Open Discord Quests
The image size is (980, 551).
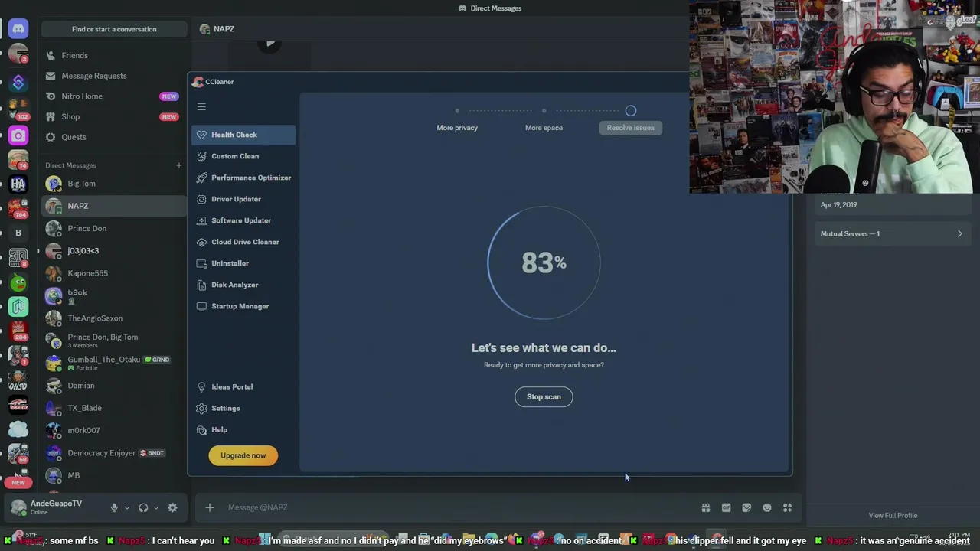tap(113, 137)
